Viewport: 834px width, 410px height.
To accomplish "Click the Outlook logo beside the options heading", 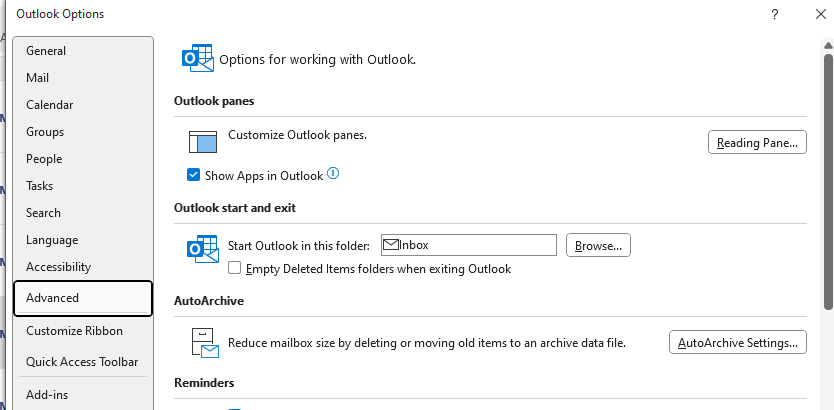I will [198, 58].
